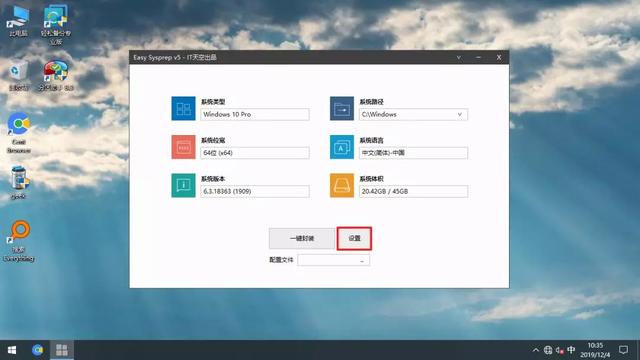This screenshot has width=640, height=360.
Task: Click the Windows 10 Pro field
Action: (255, 115)
